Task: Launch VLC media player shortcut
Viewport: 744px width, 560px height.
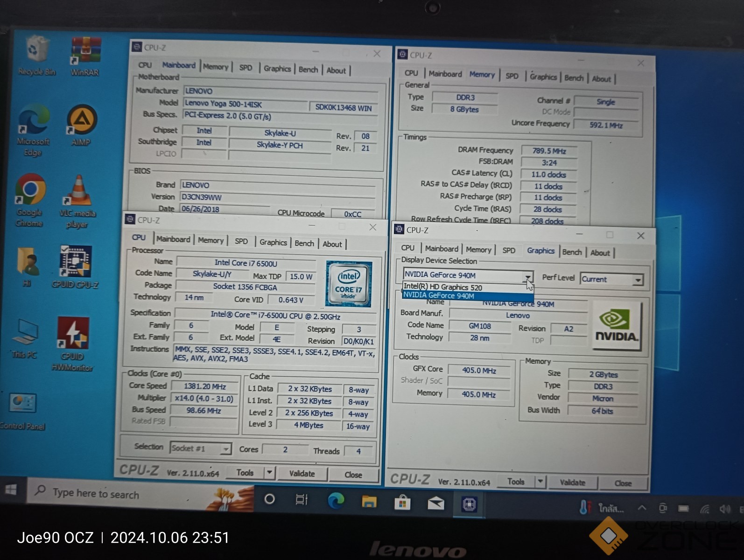Action: pyautogui.click(x=77, y=202)
